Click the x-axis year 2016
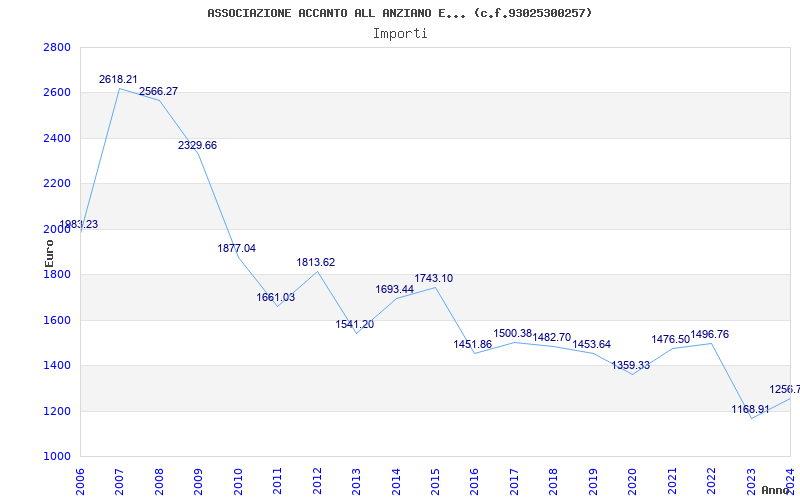The image size is (800, 500). coord(475,482)
